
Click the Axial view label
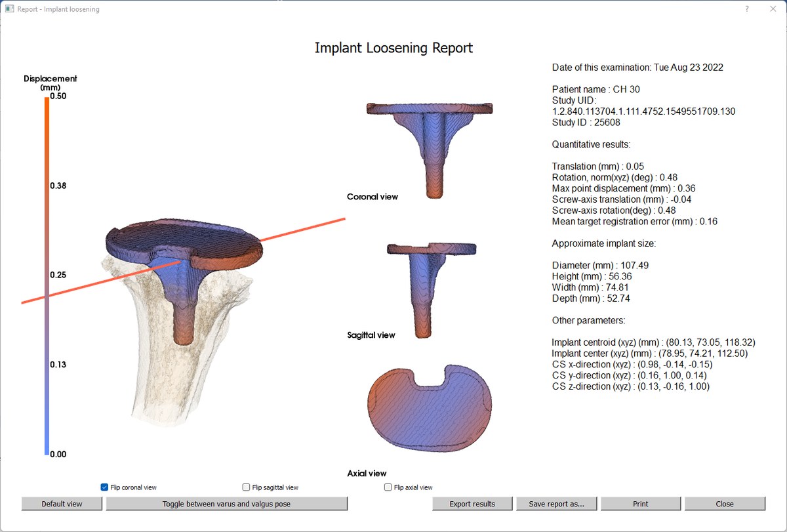coord(367,474)
